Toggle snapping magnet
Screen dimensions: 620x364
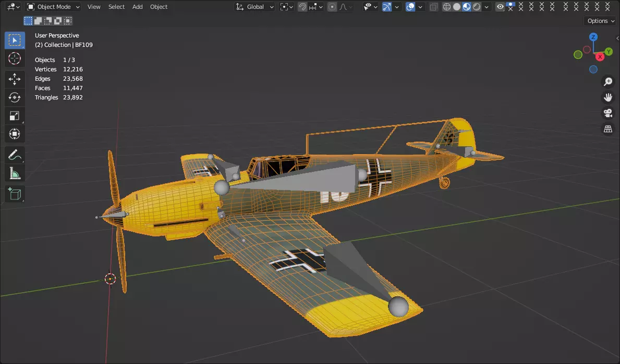[x=302, y=7]
